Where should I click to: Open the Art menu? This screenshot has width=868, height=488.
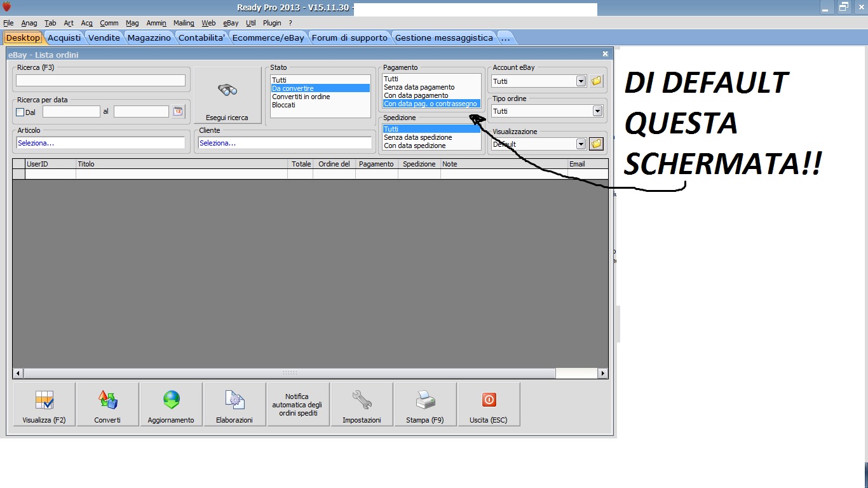point(69,23)
